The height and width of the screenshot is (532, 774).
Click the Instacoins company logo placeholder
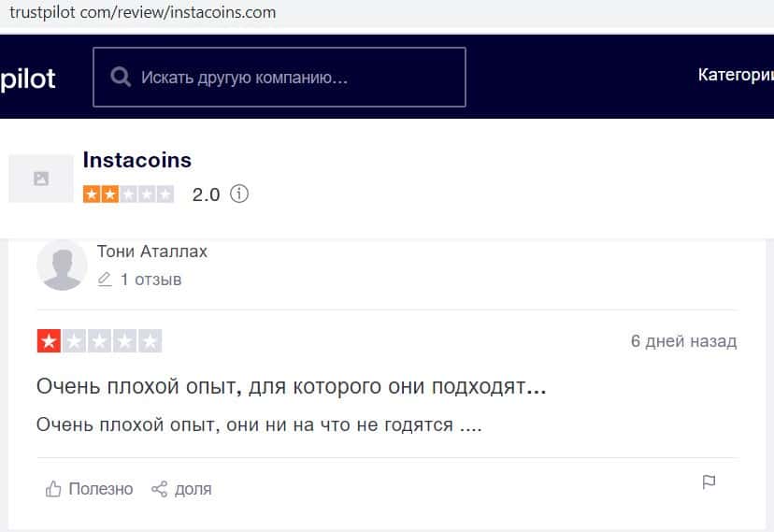(41, 179)
